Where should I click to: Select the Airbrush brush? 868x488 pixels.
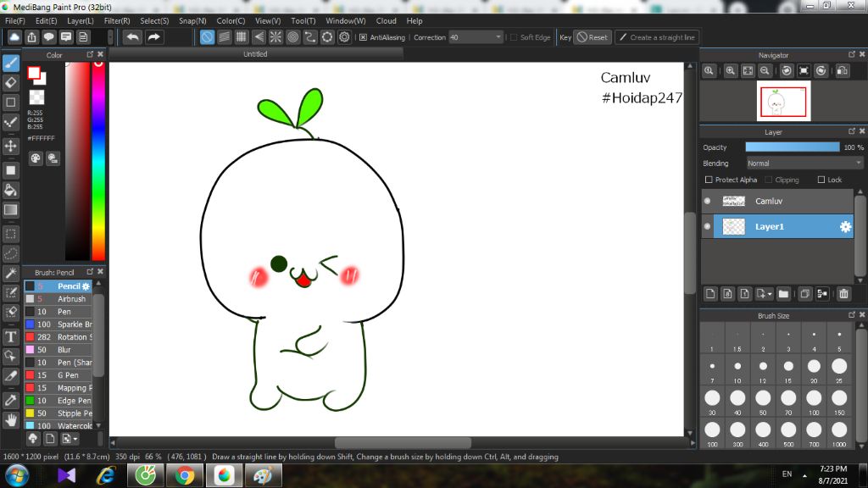click(x=58, y=299)
